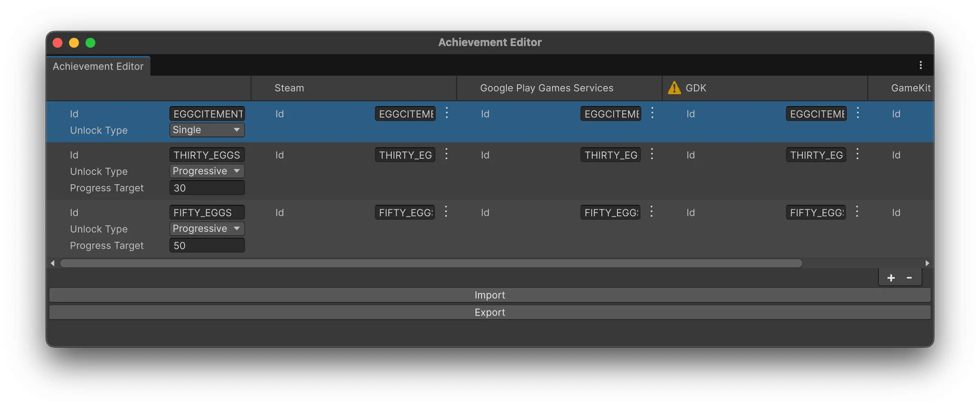This screenshot has height=408, width=980.
Task: Click the remove achievement minus icon
Action: pos(909,277)
